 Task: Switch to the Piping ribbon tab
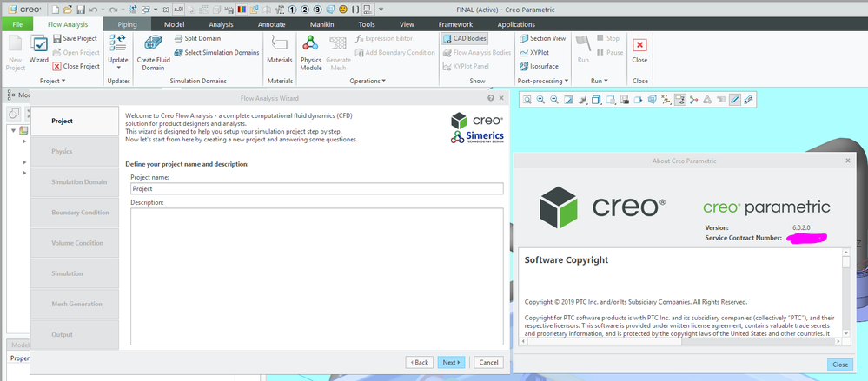click(x=128, y=24)
